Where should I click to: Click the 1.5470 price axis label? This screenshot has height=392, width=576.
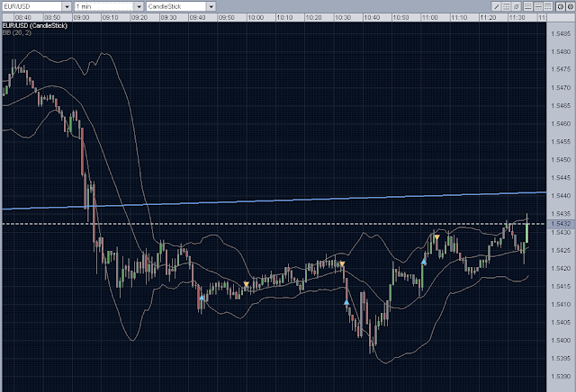[x=561, y=88]
